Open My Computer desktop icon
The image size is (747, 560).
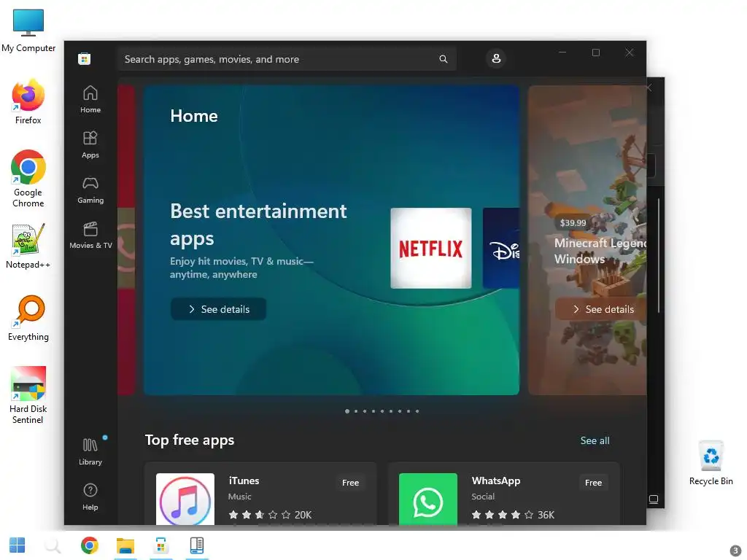(28, 31)
